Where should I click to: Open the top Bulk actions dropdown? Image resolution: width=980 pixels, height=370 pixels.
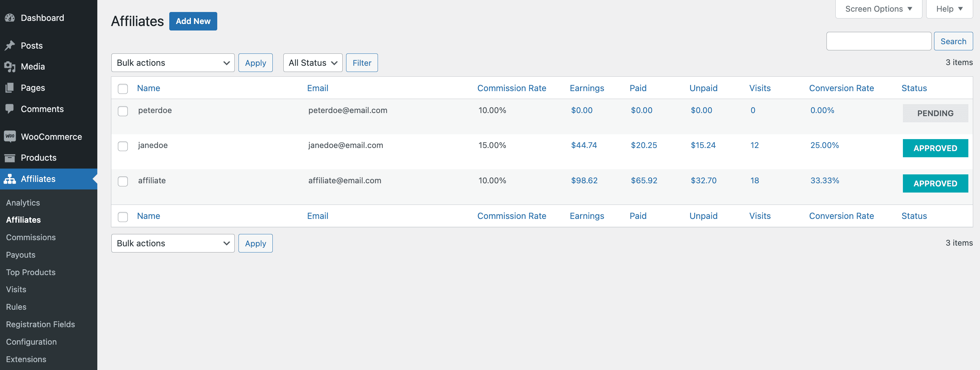[x=173, y=63]
